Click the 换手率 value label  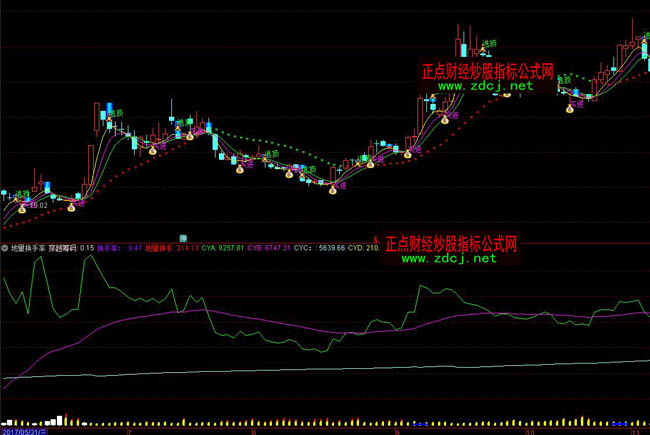(x=109, y=247)
